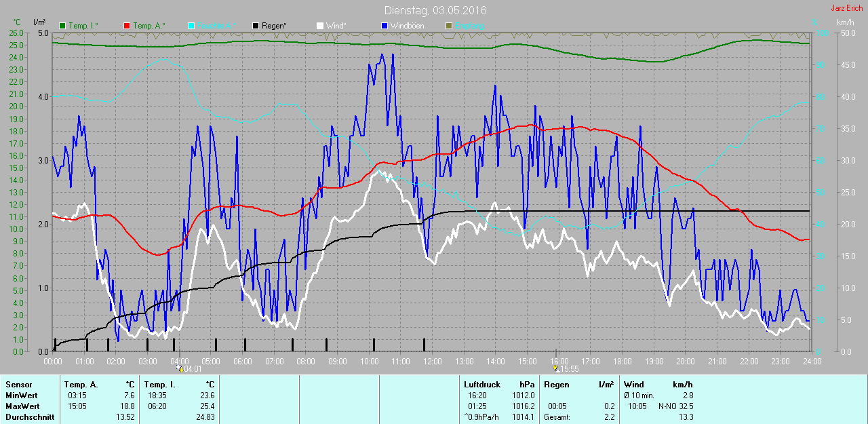
Task: Click the 'Ø 10 min.' wind label
Action: [x=639, y=396]
